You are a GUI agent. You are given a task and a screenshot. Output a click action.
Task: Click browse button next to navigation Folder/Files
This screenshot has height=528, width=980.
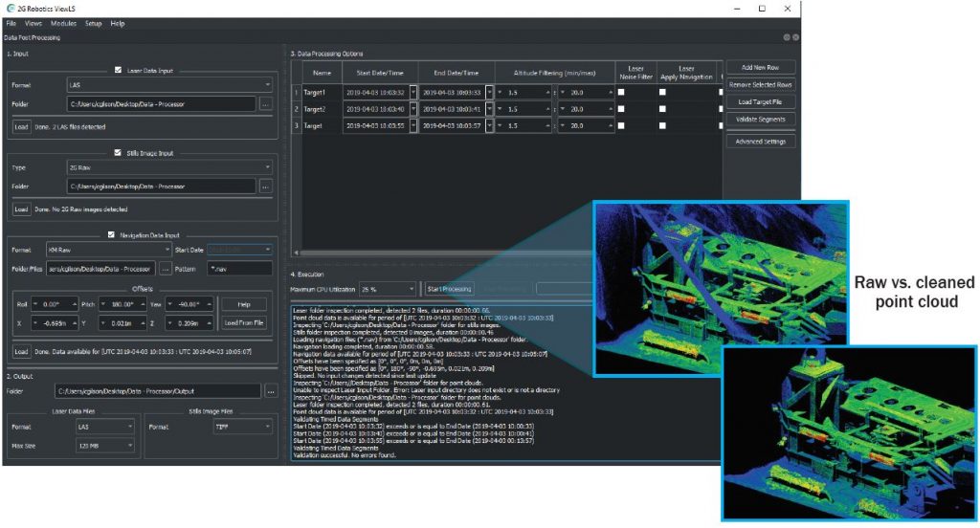pyautogui.click(x=165, y=269)
